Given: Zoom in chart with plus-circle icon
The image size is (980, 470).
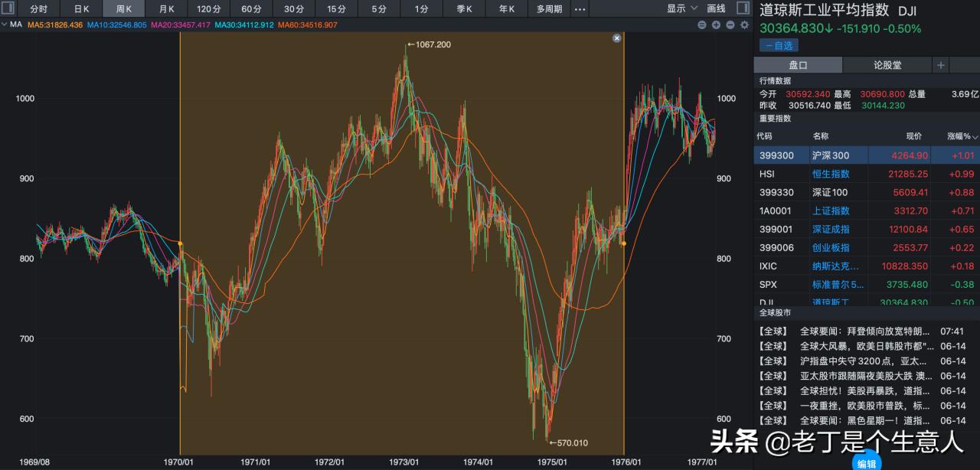Looking at the screenshot, I should click(717, 24).
